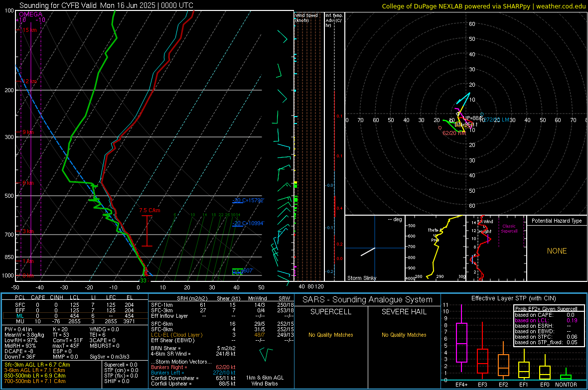Select the SFC-1km shear row
Image resolution: width=588 pixels, height=390 pixels.
click(222, 305)
